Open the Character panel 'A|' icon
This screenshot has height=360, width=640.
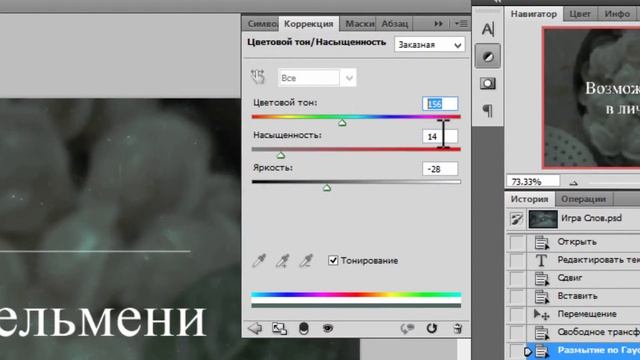click(488, 29)
